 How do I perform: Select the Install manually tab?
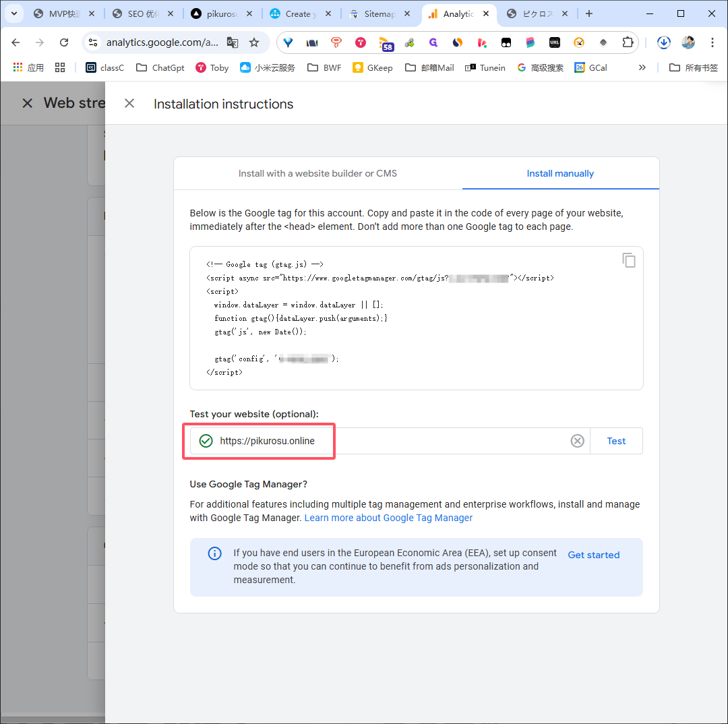[x=560, y=173]
